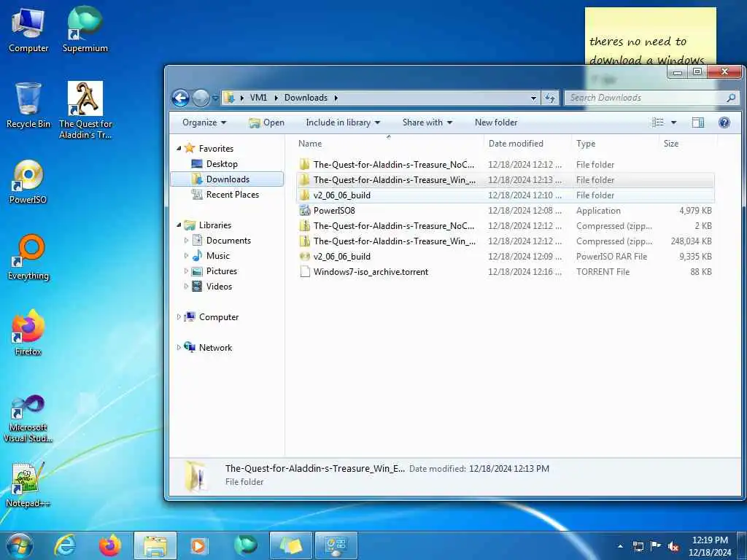Expand the Videos library node
Image resolution: width=747 pixels, height=560 pixels.
coord(186,286)
